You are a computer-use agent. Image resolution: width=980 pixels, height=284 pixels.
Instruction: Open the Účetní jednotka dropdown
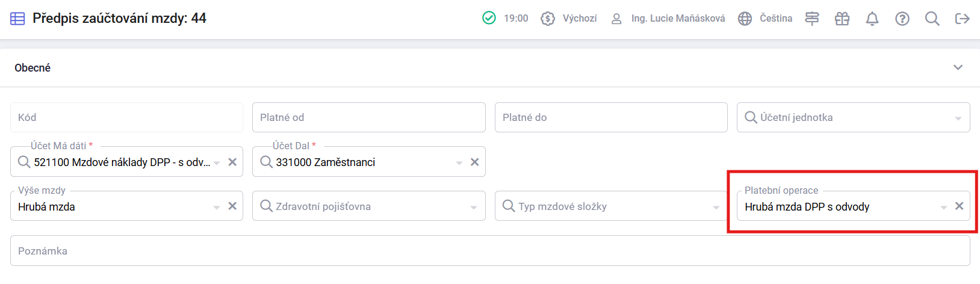[853, 117]
